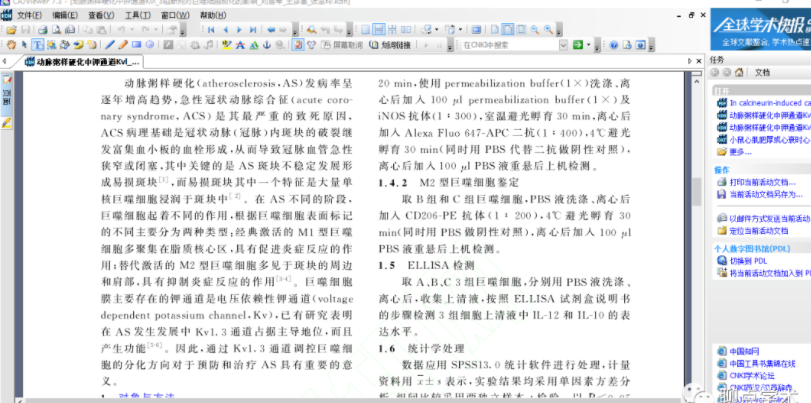Open Print Preview from the toolbar
The width and height of the screenshot is (811, 403).
coord(56,30)
